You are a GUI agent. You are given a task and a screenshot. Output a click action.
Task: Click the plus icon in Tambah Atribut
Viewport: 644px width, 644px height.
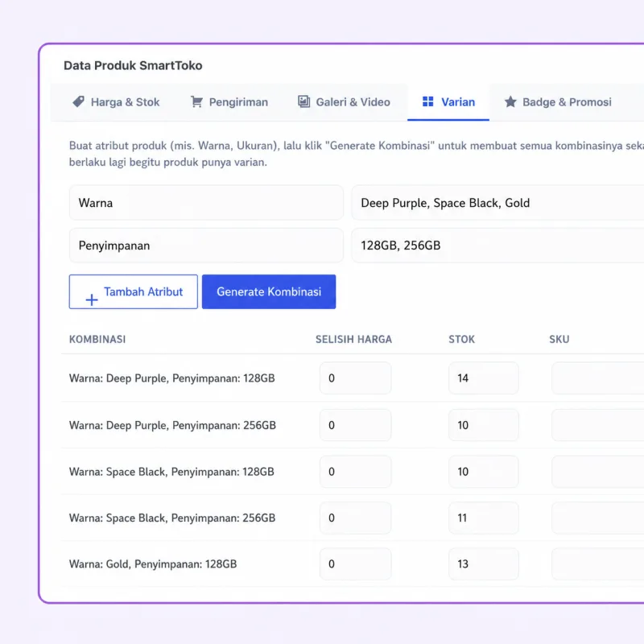[92, 299]
